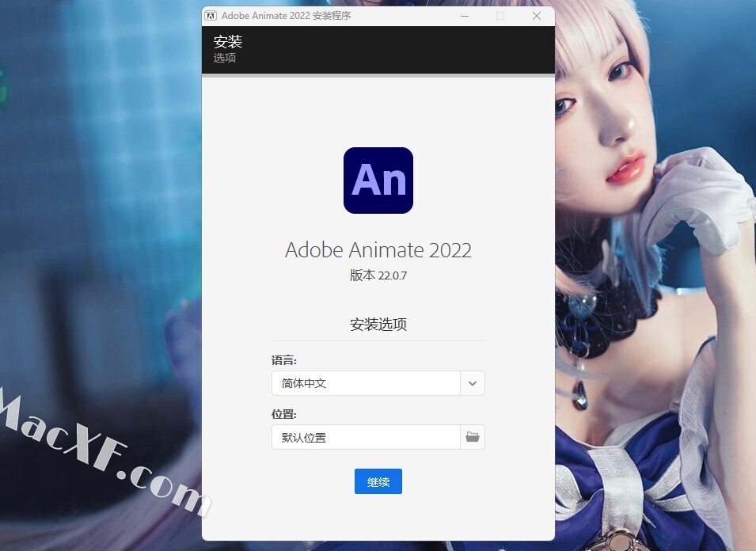The image size is (756, 551).
Task: Click the Adobe Animate 2022 product name
Action: [x=378, y=250]
